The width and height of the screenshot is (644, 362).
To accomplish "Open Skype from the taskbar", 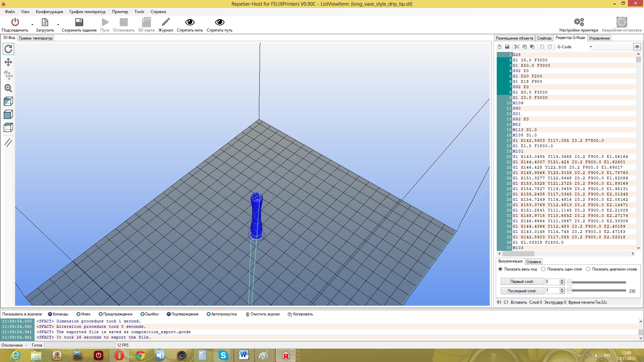I will coord(223,355).
